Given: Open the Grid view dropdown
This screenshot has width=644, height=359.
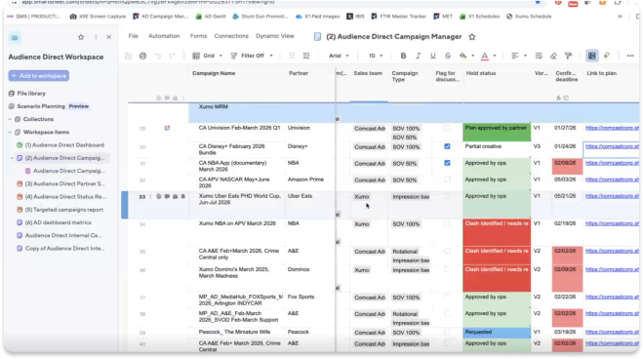Looking at the screenshot, I should pyautogui.click(x=208, y=56).
